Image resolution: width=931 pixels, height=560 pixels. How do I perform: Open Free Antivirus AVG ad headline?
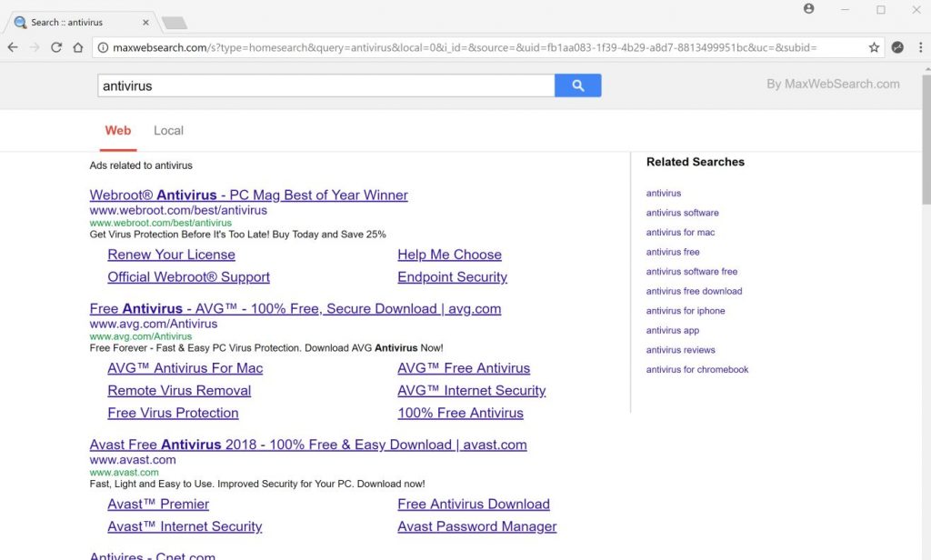[x=295, y=309]
